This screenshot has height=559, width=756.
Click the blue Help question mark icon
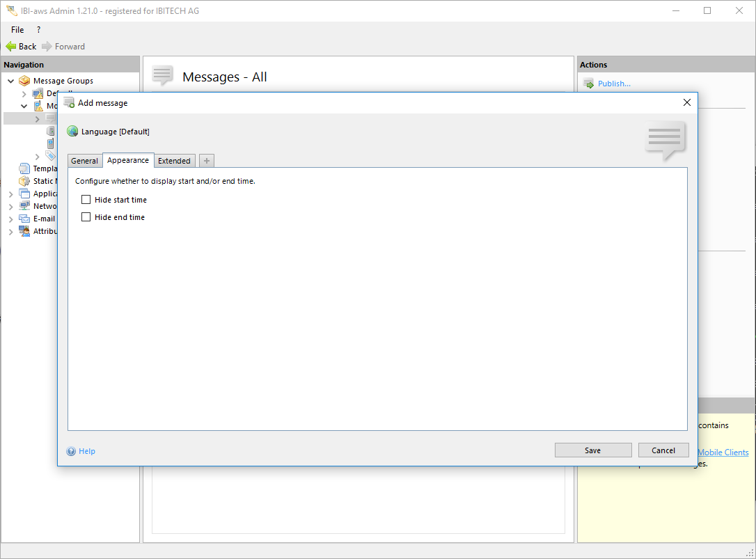pos(71,451)
